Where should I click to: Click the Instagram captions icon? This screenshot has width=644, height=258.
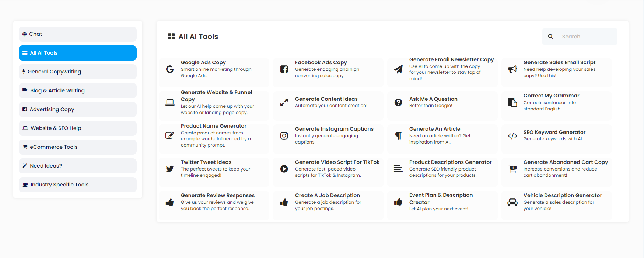[x=284, y=135]
